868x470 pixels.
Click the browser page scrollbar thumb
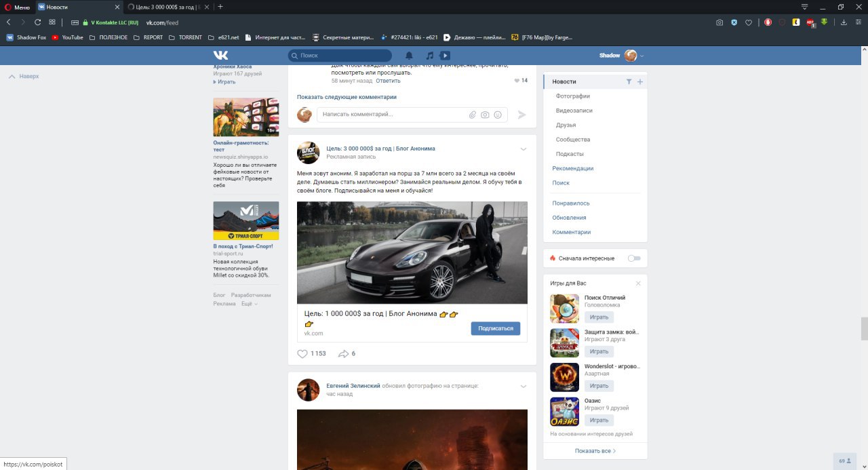pyautogui.click(x=864, y=328)
